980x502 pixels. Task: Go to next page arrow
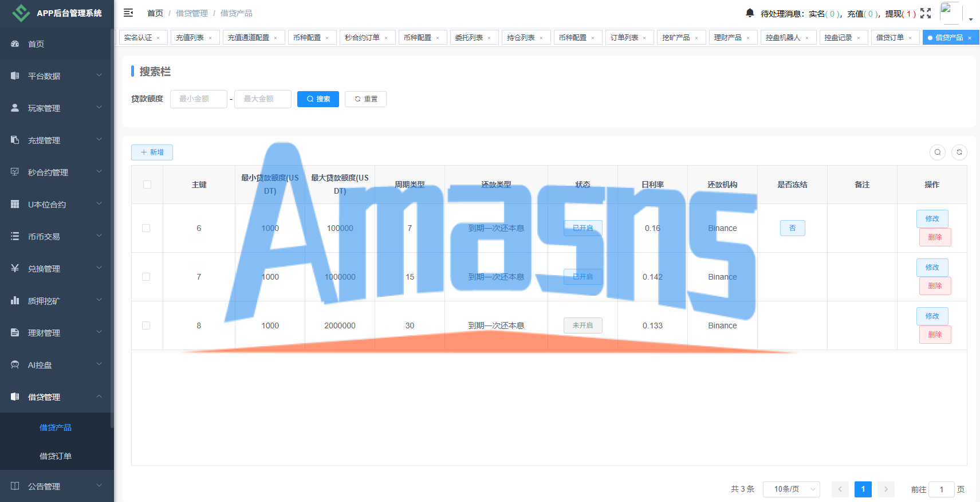(886, 489)
